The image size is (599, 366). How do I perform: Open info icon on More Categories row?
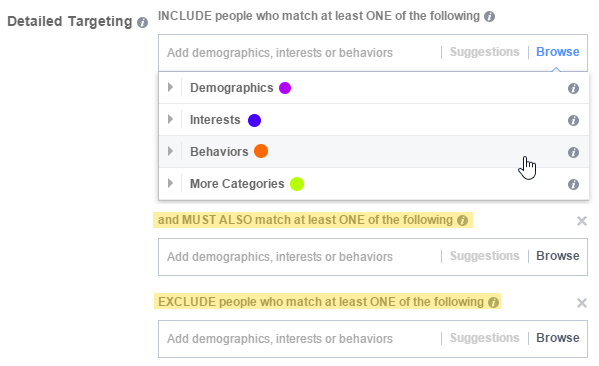[573, 185]
